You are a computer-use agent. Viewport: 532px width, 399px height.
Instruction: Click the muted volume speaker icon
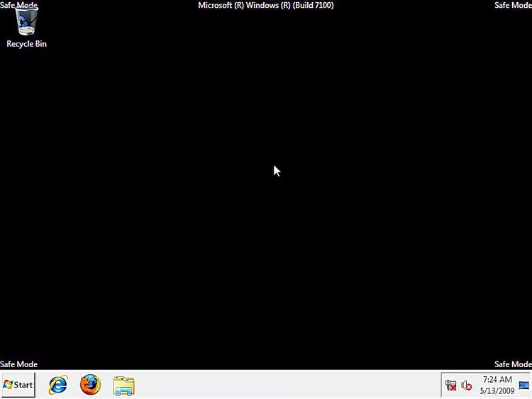466,386
